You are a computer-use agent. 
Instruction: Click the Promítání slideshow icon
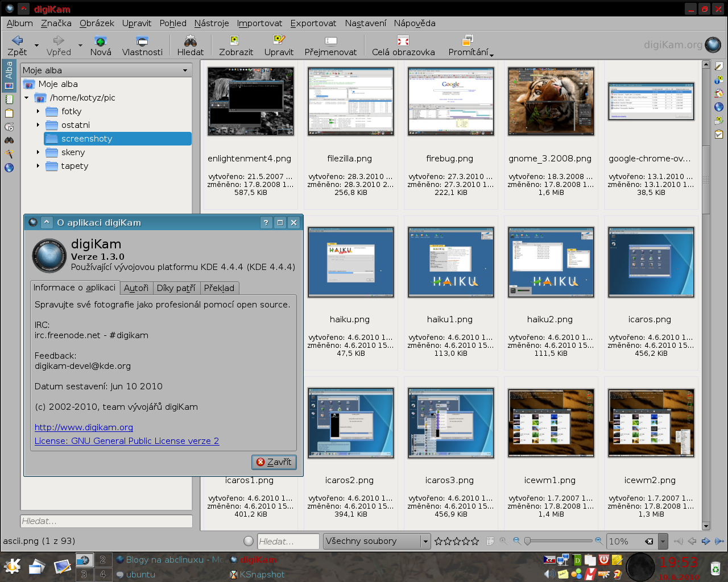(468, 40)
